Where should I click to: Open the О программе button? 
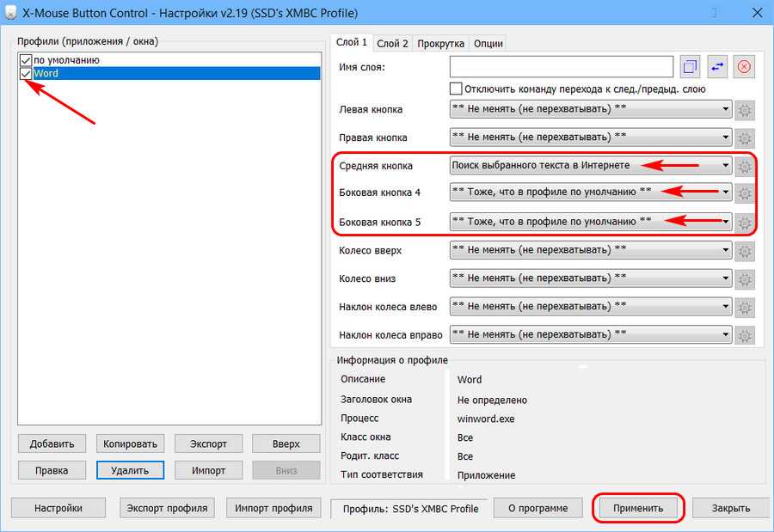(x=538, y=508)
